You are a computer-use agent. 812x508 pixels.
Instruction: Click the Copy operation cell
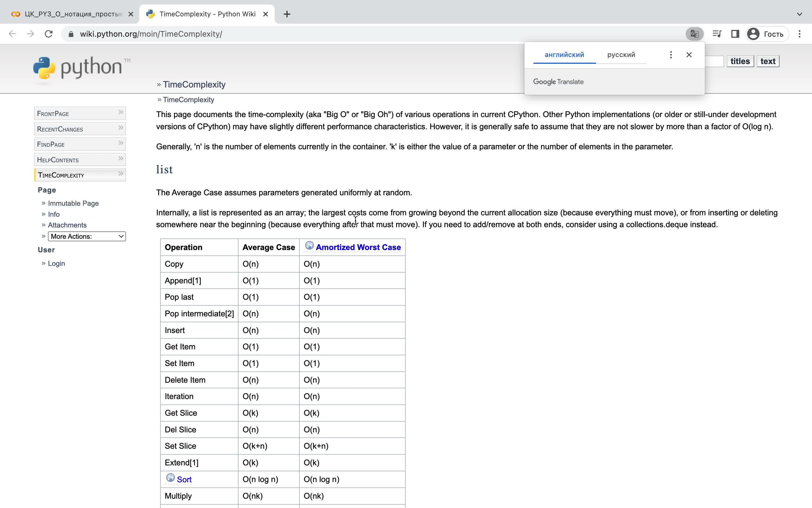pos(199,264)
